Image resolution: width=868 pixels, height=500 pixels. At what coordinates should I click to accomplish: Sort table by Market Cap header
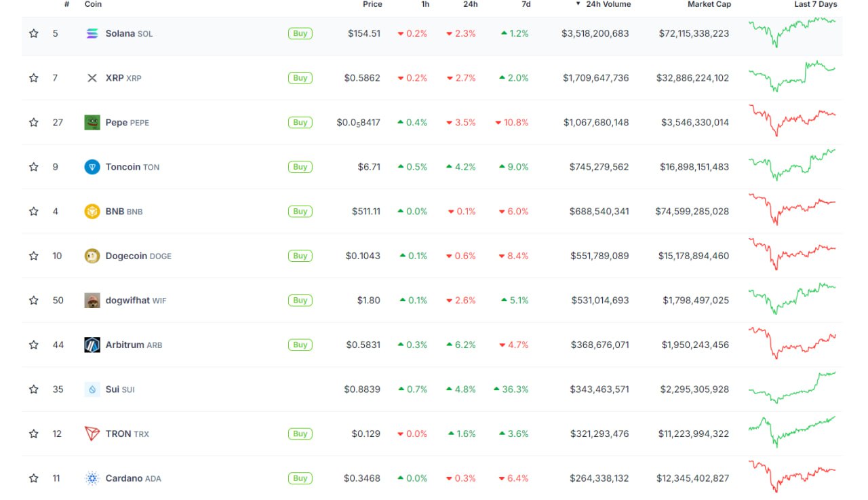pyautogui.click(x=709, y=4)
